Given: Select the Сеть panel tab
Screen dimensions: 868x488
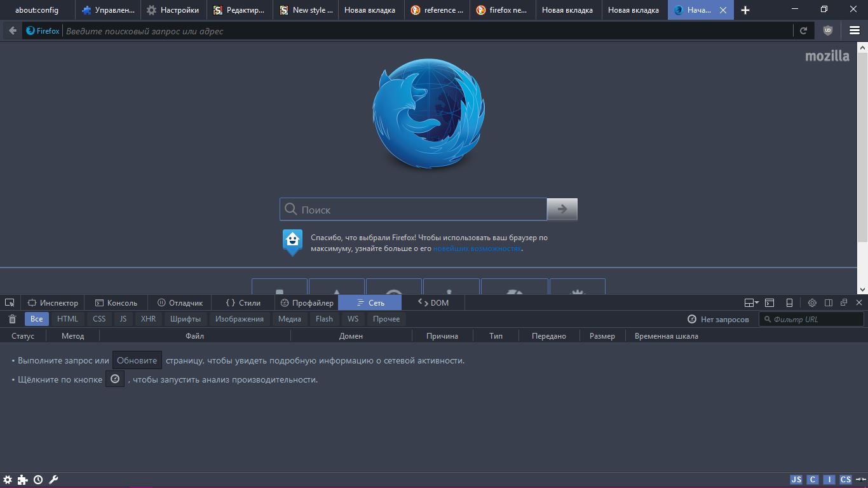Looking at the screenshot, I should tap(370, 303).
